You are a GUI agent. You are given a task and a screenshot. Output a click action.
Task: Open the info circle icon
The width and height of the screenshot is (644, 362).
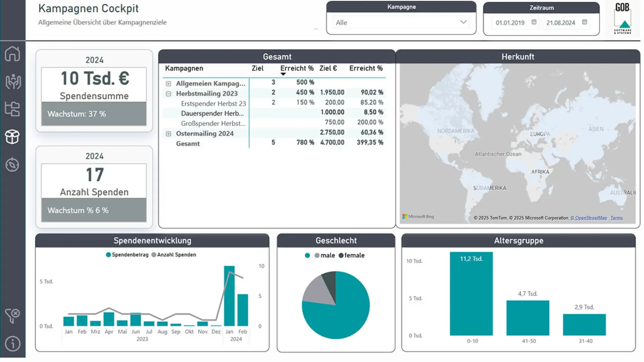(x=13, y=344)
